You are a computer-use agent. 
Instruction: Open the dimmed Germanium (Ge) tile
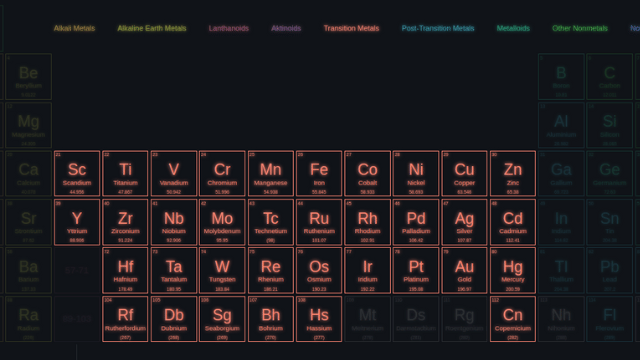[609, 173]
